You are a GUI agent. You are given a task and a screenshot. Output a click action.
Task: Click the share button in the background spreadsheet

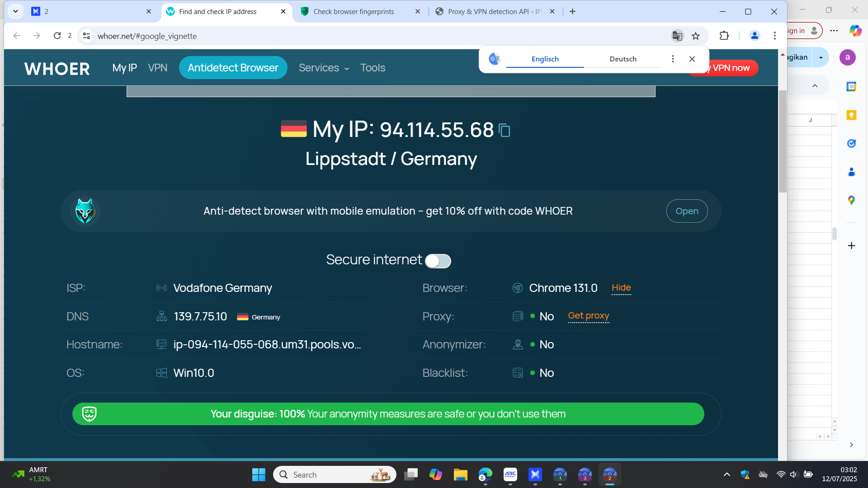click(x=800, y=57)
